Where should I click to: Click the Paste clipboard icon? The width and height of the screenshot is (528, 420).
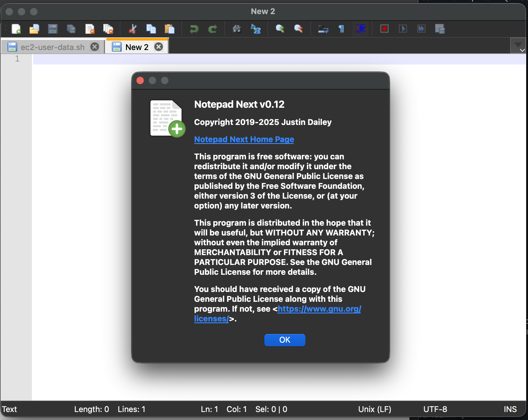click(169, 29)
